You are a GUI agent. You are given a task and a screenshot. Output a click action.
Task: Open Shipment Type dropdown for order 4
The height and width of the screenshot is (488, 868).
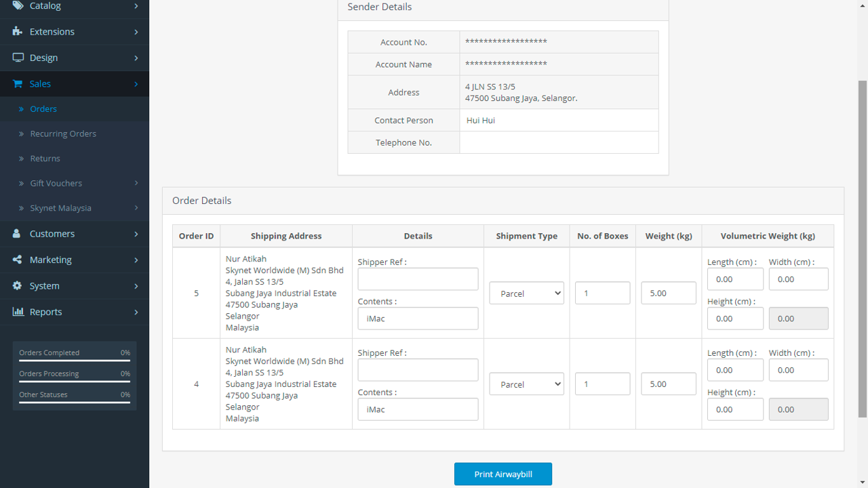(x=526, y=384)
